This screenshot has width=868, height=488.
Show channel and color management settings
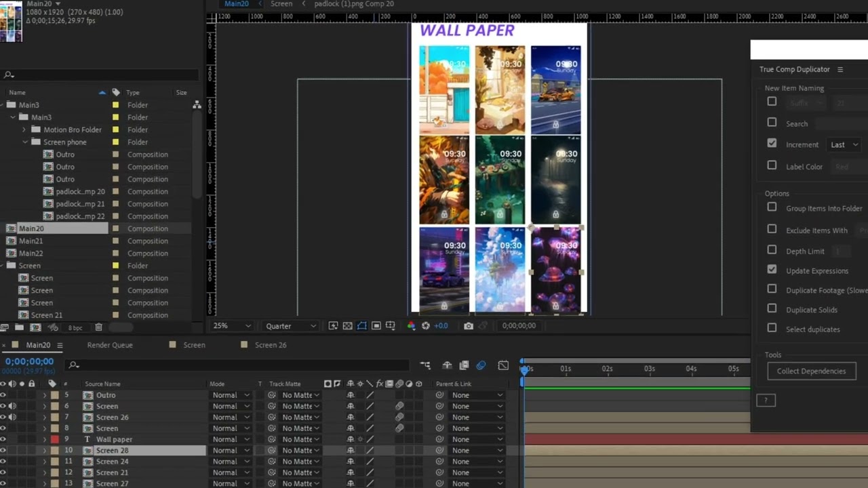(411, 326)
